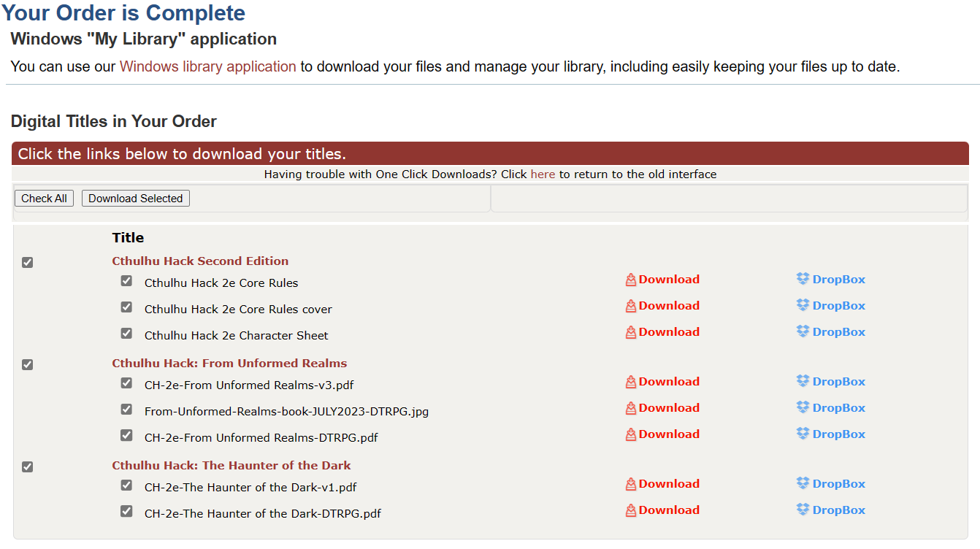Click download icon for From-Unformed-Realms-book-JULY2023-DTRPG.jpg

631,408
